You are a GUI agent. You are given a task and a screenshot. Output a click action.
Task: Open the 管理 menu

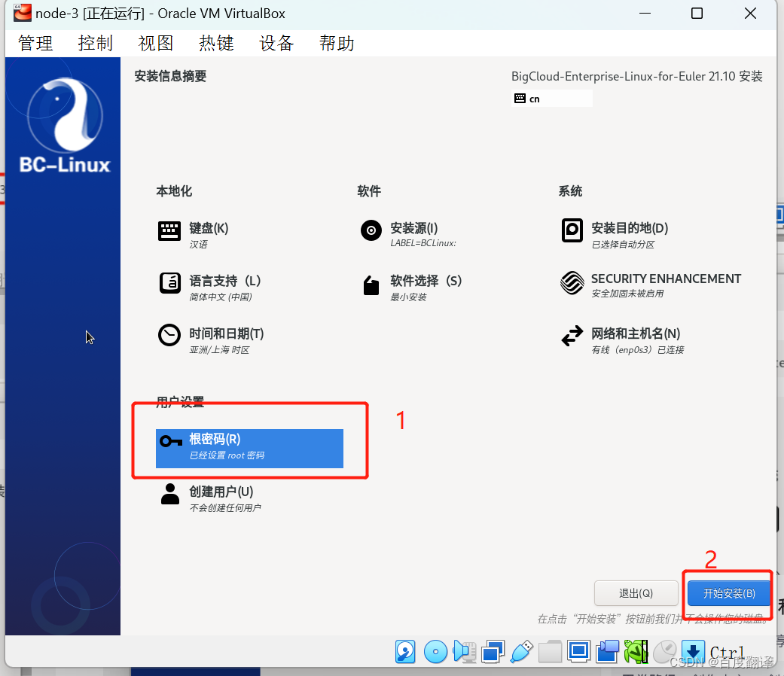pyautogui.click(x=35, y=44)
